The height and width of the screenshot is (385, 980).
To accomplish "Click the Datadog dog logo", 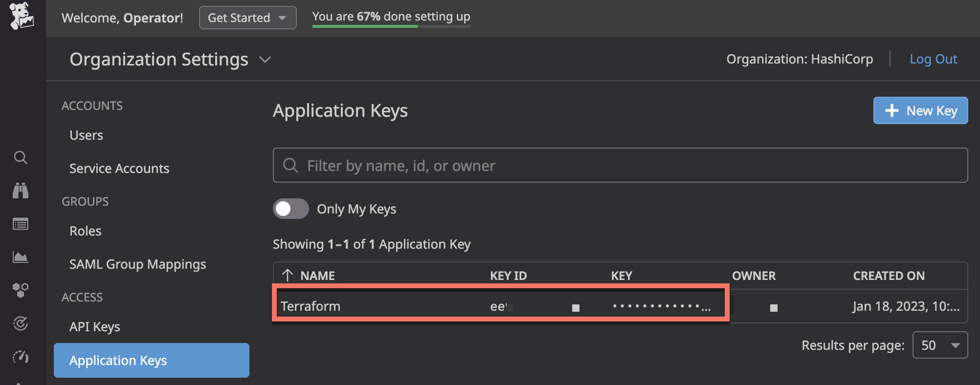I will [x=22, y=16].
